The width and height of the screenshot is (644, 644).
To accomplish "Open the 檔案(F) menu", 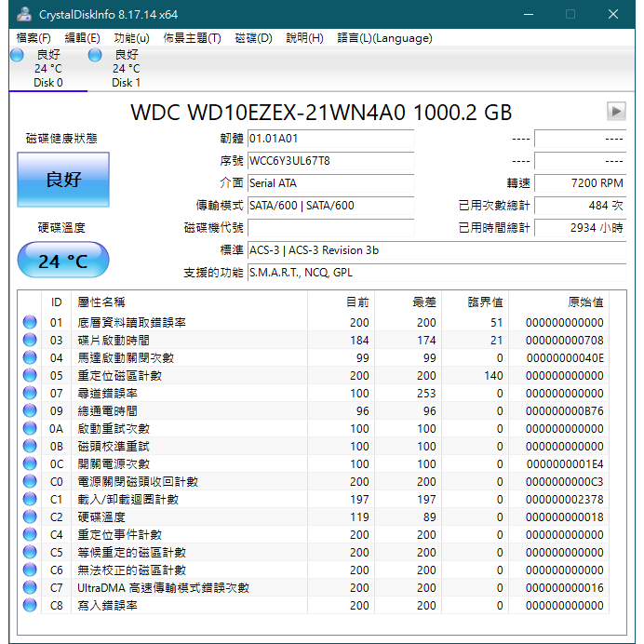I will (34, 38).
